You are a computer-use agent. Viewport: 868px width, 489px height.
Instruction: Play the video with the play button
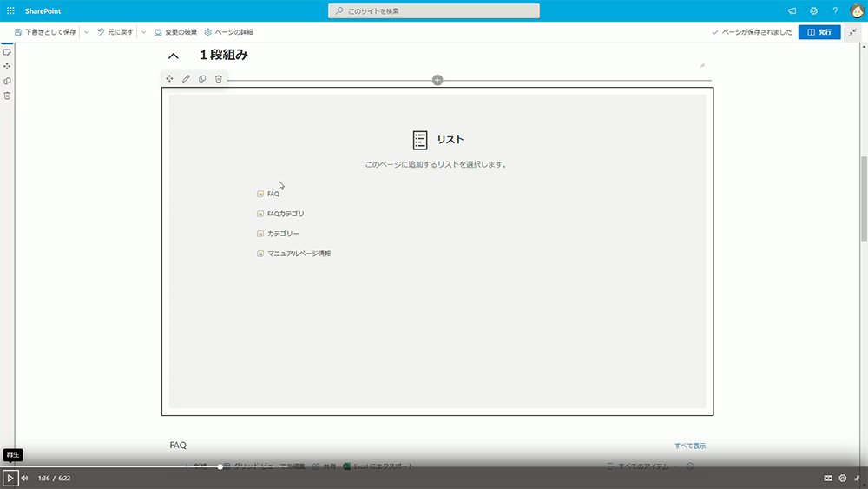click(x=10, y=478)
